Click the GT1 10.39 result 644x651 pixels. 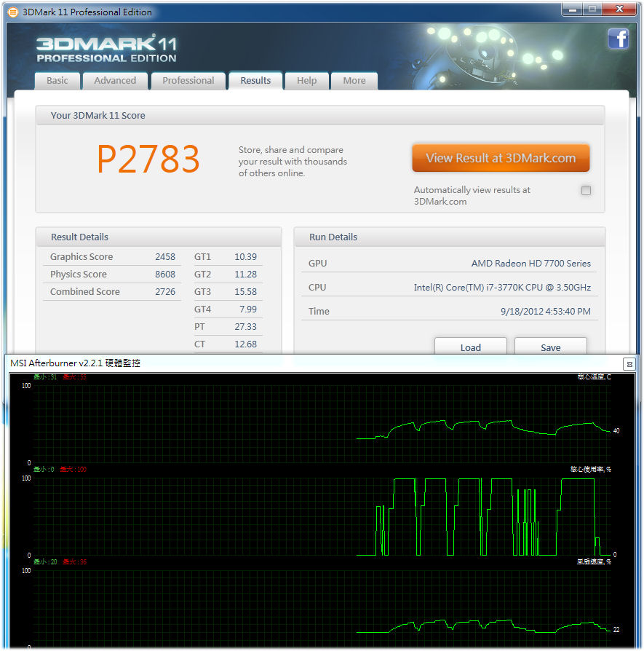coord(227,256)
